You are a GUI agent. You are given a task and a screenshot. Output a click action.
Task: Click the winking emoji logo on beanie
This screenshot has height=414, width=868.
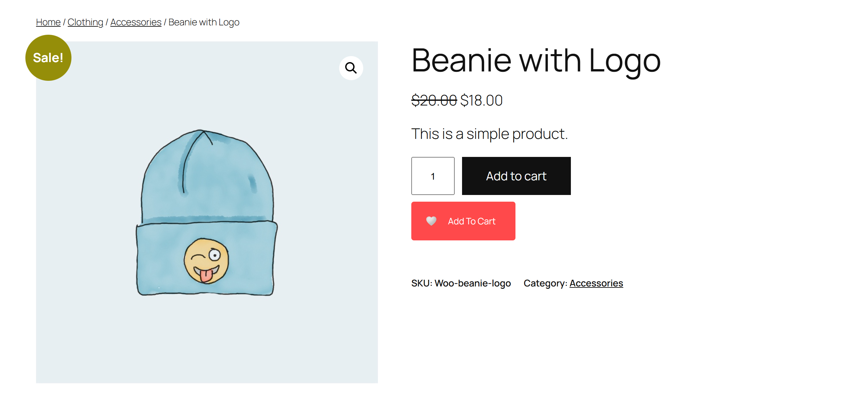tap(206, 261)
